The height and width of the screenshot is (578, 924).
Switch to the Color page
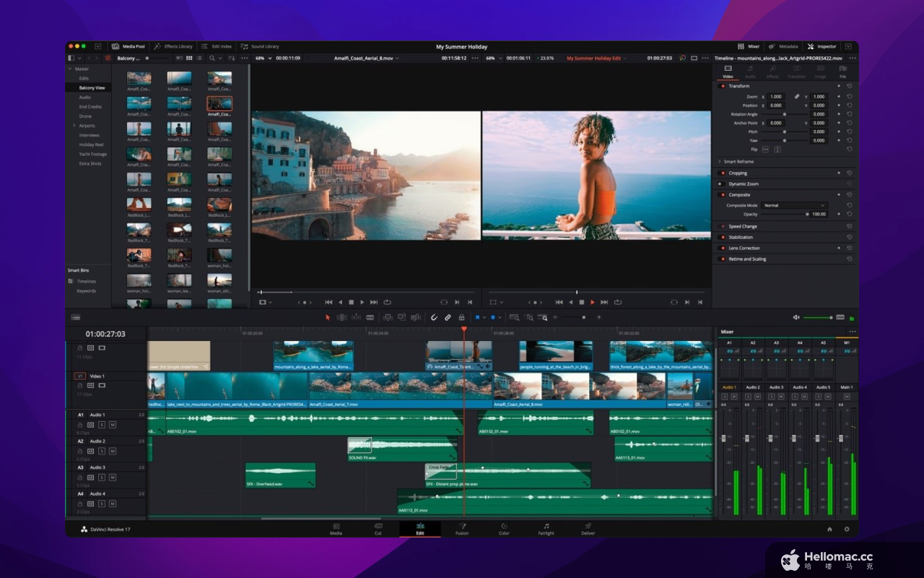click(x=504, y=529)
